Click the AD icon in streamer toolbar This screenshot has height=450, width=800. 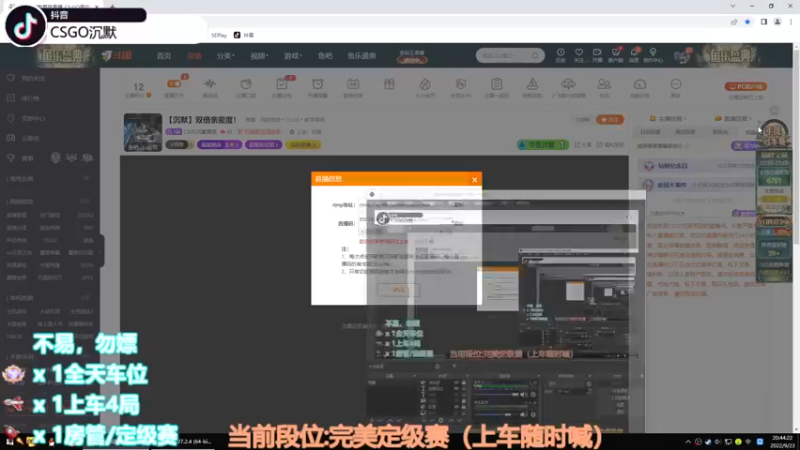tap(353, 84)
